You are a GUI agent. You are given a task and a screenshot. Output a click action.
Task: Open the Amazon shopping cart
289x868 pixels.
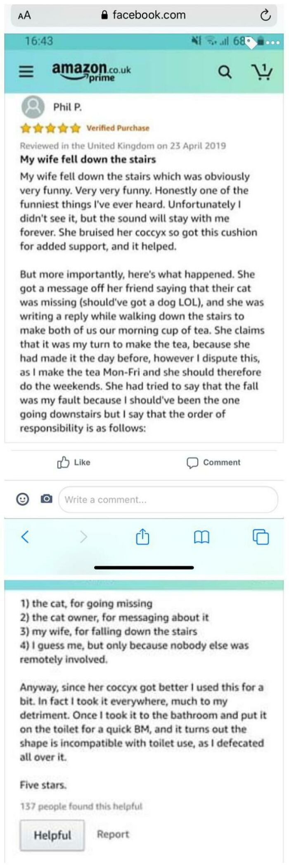[262, 72]
